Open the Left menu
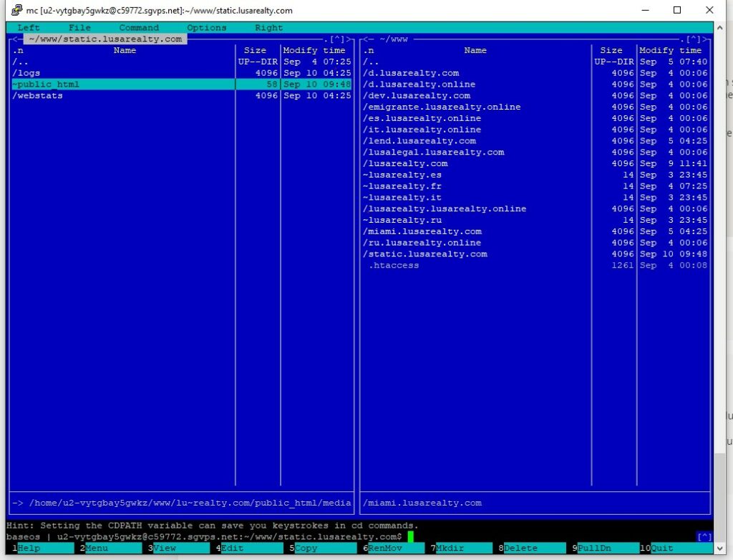 click(29, 28)
